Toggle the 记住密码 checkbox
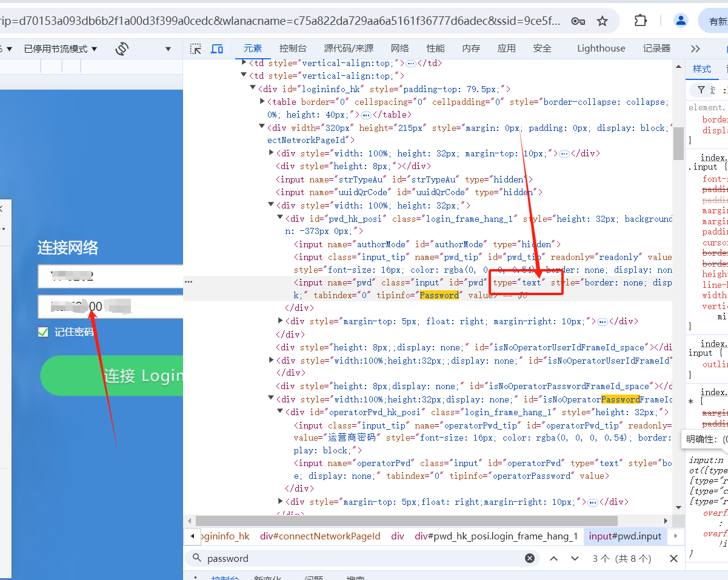 pyautogui.click(x=43, y=332)
